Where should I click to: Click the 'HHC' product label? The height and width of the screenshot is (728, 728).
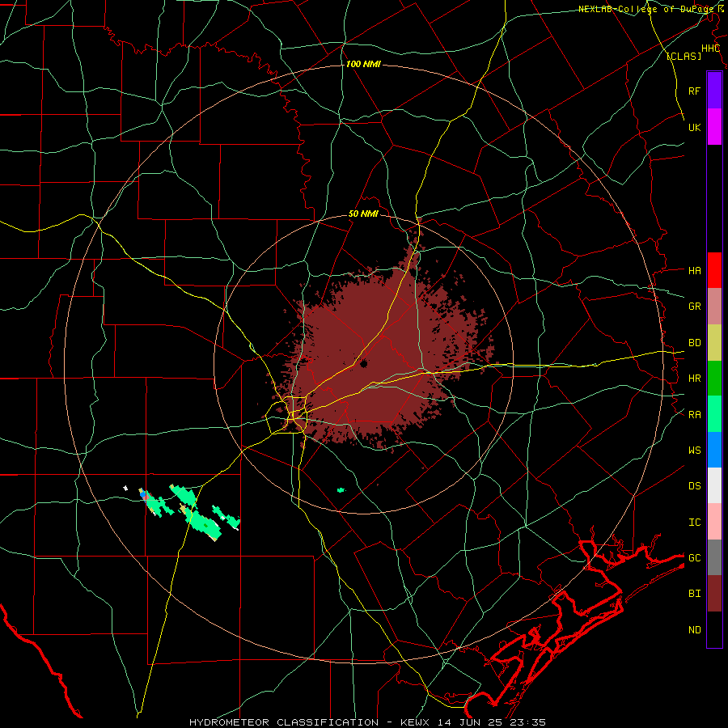click(x=710, y=49)
